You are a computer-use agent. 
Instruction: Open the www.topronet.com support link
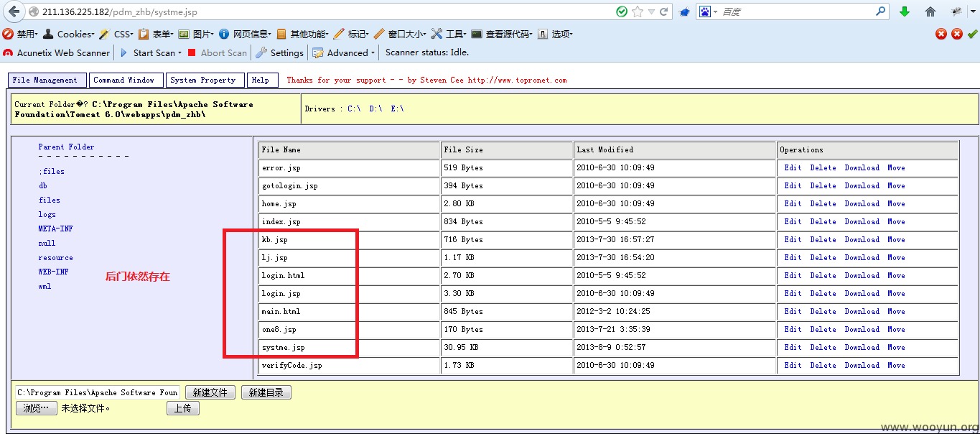[517, 80]
